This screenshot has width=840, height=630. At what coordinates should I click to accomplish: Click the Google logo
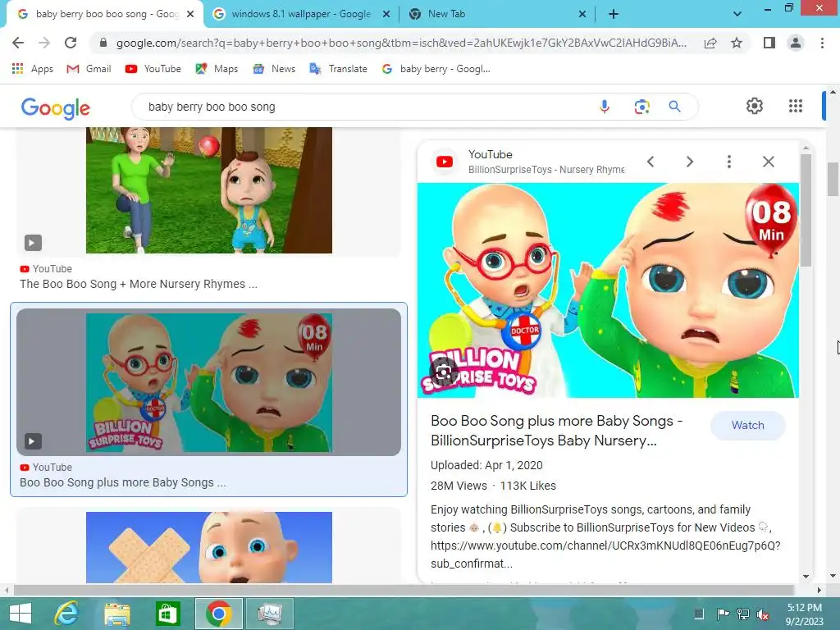pyautogui.click(x=56, y=107)
